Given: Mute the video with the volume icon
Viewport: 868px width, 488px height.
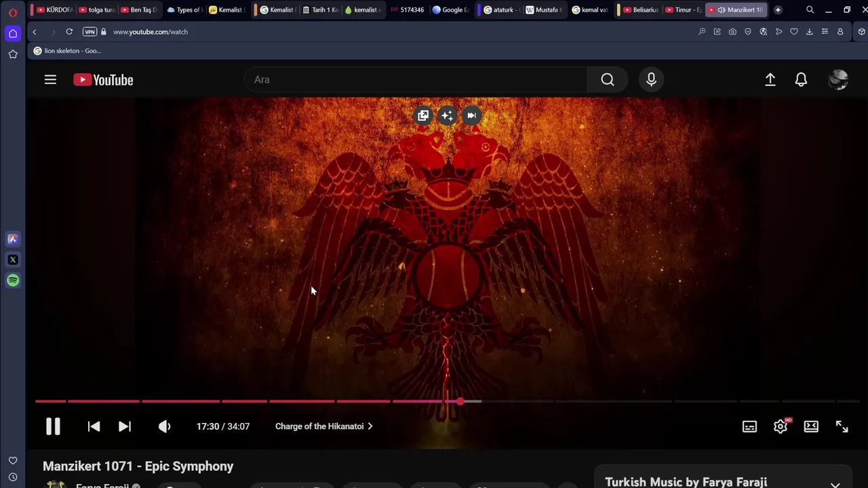Looking at the screenshot, I should click(164, 426).
